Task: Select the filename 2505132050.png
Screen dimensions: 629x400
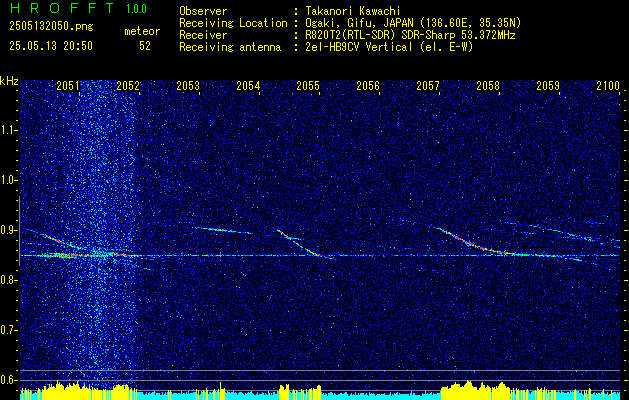Action: [51, 27]
